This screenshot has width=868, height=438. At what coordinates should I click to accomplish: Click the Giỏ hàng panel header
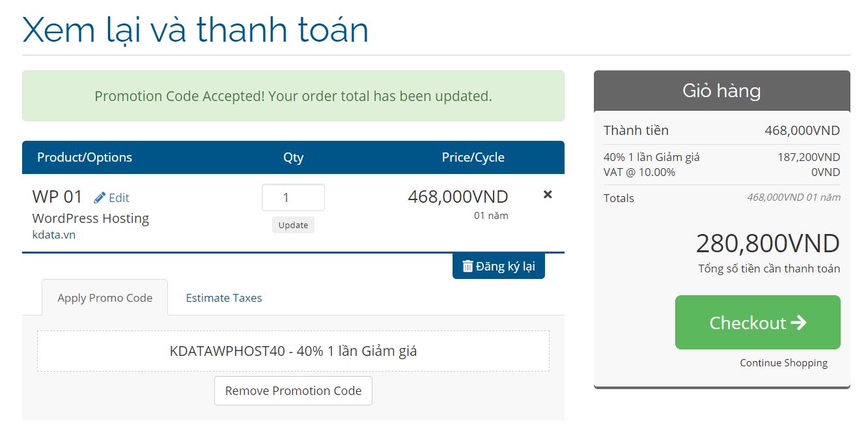coord(721,91)
